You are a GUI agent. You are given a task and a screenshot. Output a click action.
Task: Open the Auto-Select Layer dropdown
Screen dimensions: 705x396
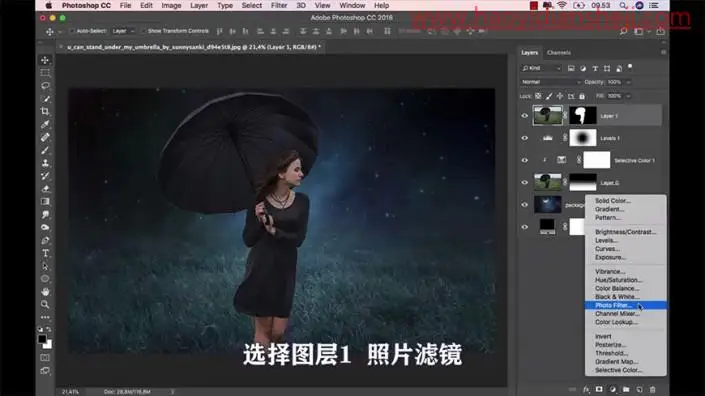point(123,31)
